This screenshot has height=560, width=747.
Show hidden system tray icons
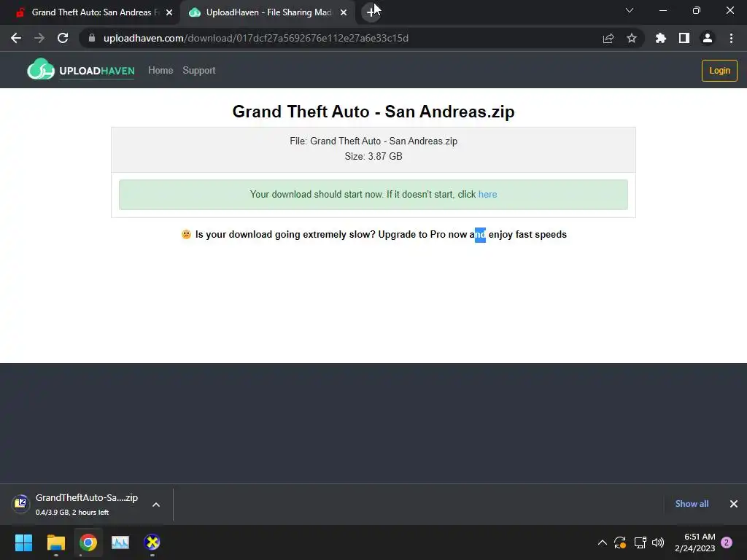coord(602,542)
